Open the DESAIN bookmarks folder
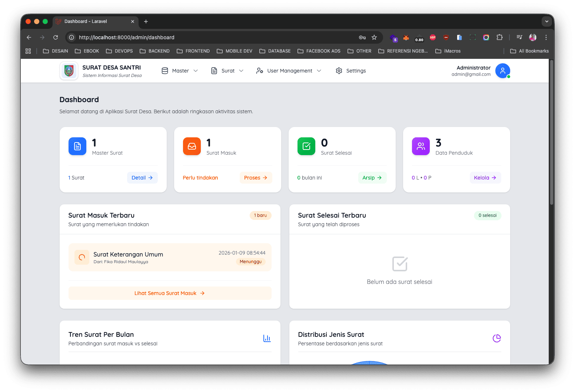The width and height of the screenshot is (575, 392). [56, 51]
